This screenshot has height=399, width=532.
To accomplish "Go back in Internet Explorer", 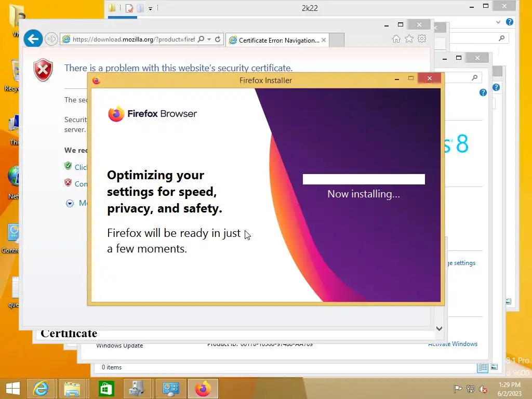I will [x=33, y=39].
